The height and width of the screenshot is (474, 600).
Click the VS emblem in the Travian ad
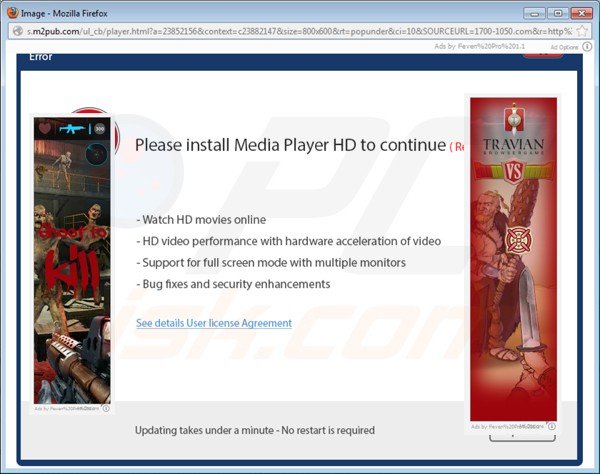point(514,171)
